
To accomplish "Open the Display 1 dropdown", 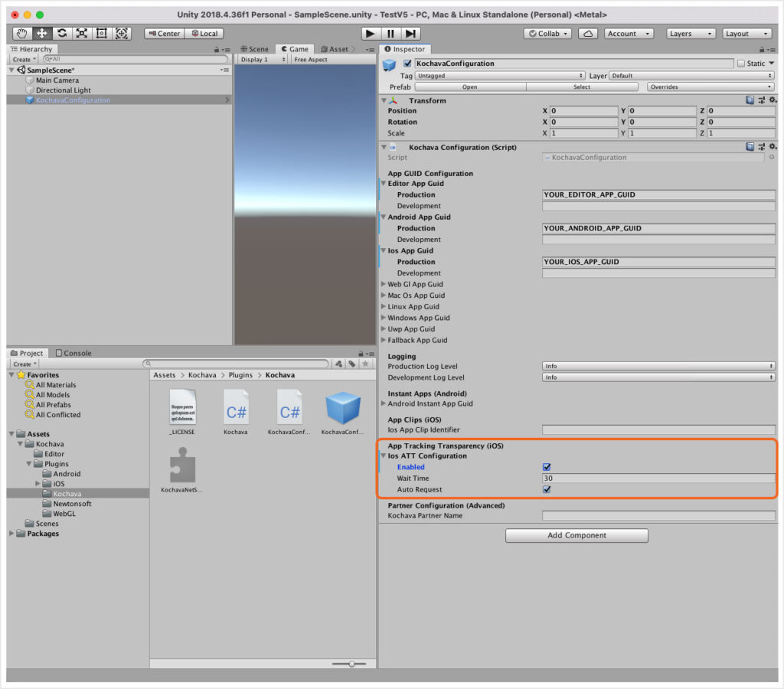I will [263, 60].
